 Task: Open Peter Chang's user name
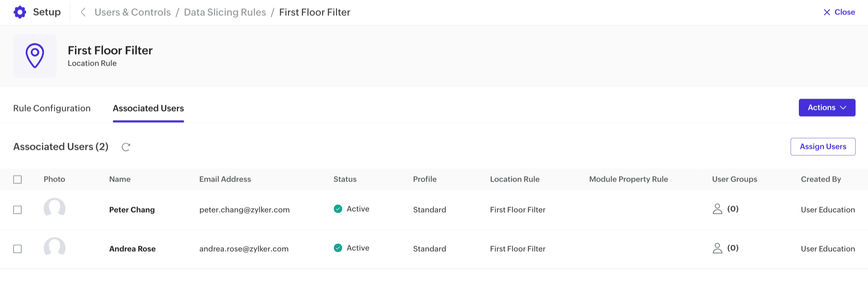(x=132, y=210)
